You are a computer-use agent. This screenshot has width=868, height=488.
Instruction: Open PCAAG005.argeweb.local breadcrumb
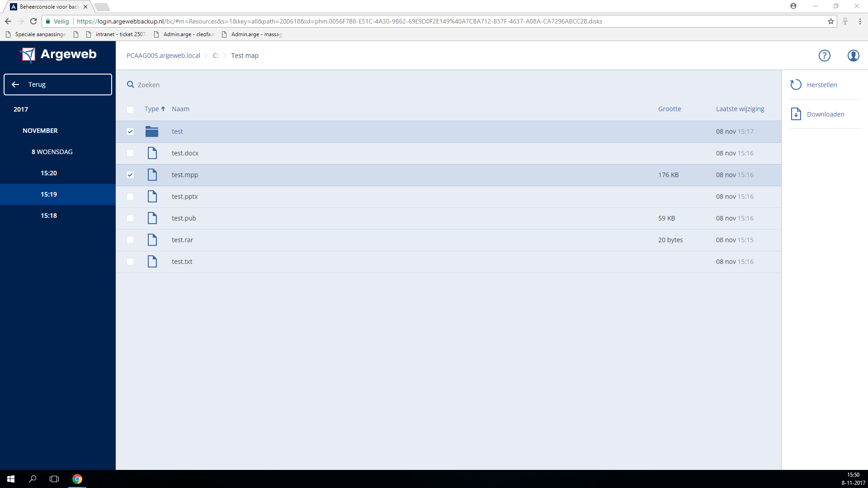click(x=163, y=56)
